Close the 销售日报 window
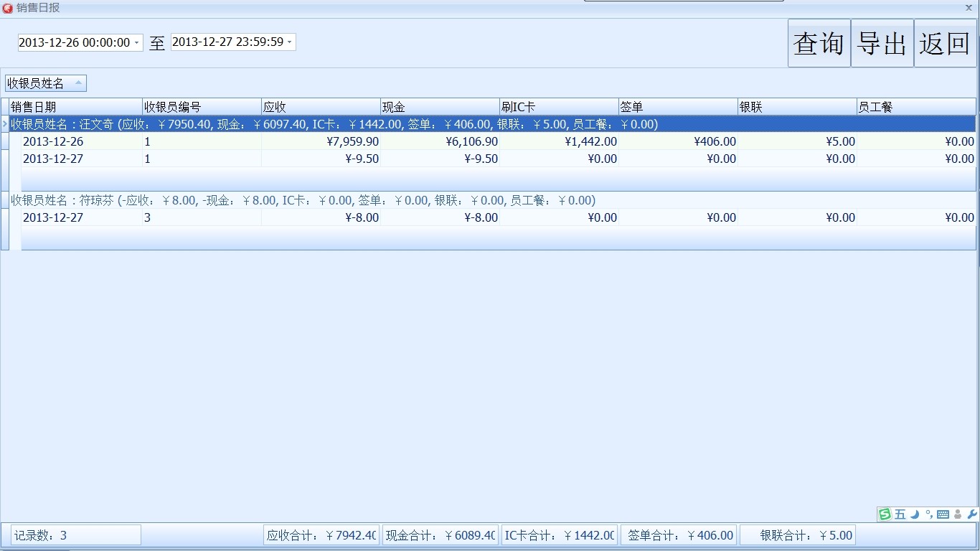Image resolution: width=980 pixels, height=551 pixels. click(x=969, y=8)
